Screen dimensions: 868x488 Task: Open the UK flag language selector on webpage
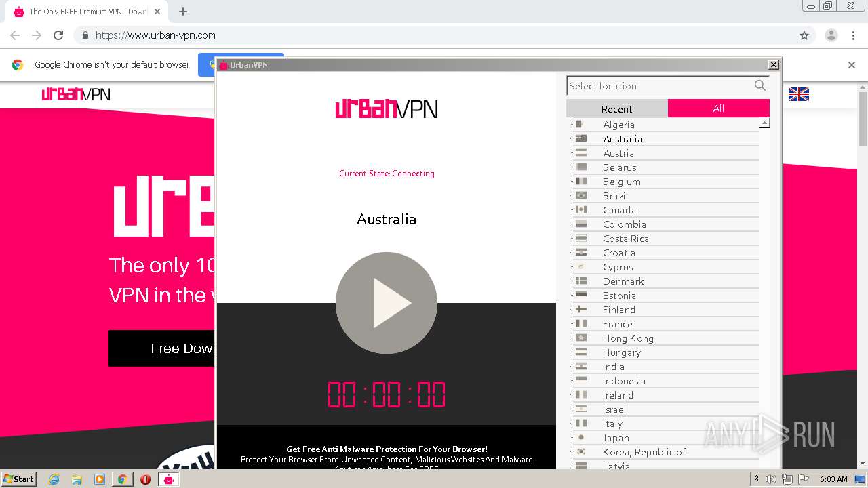pos(798,94)
